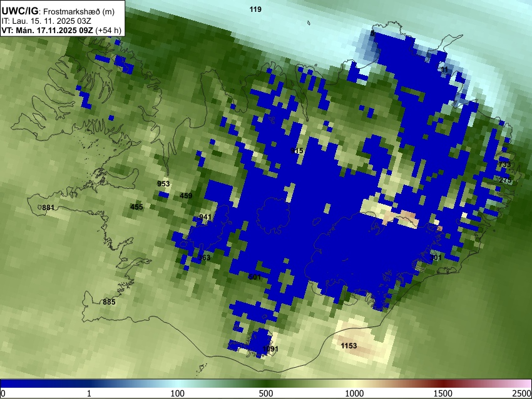Click the 885 value on Reykjanes
The height and width of the screenshot is (399, 532).
(110, 301)
